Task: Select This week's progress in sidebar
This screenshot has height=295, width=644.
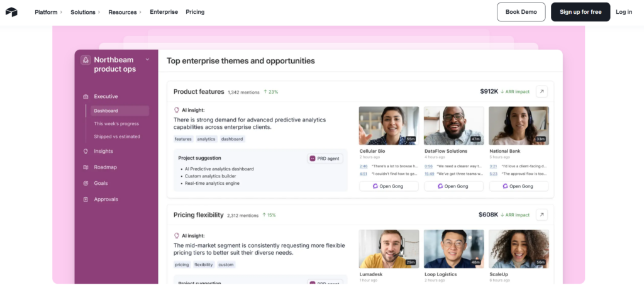Action: [x=117, y=124]
